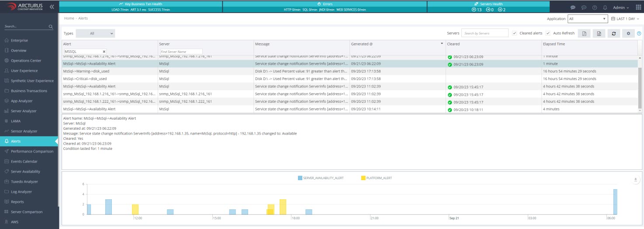This screenshot has width=644, height=229.
Task: Expand the Application dropdown
Action: pos(587,19)
